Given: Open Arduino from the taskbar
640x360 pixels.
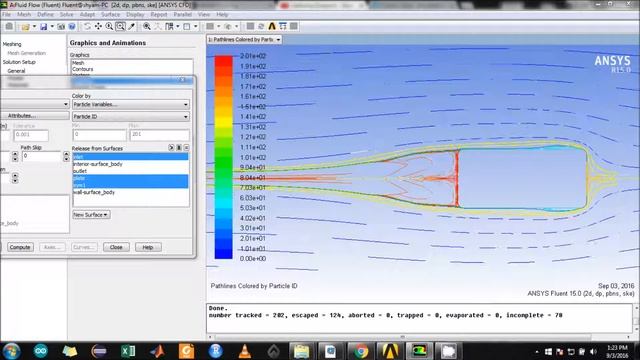Looking at the screenshot, I should (x=41, y=351).
